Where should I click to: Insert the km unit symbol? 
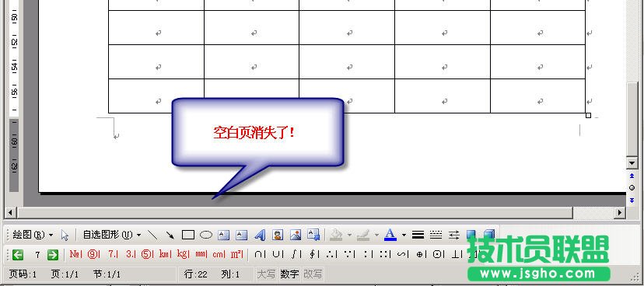coord(165,254)
